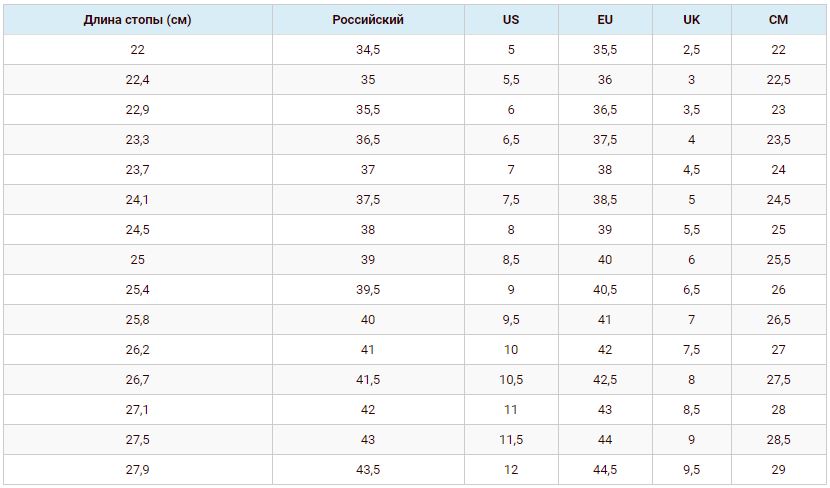Click EU size cell 44

[x=605, y=440]
